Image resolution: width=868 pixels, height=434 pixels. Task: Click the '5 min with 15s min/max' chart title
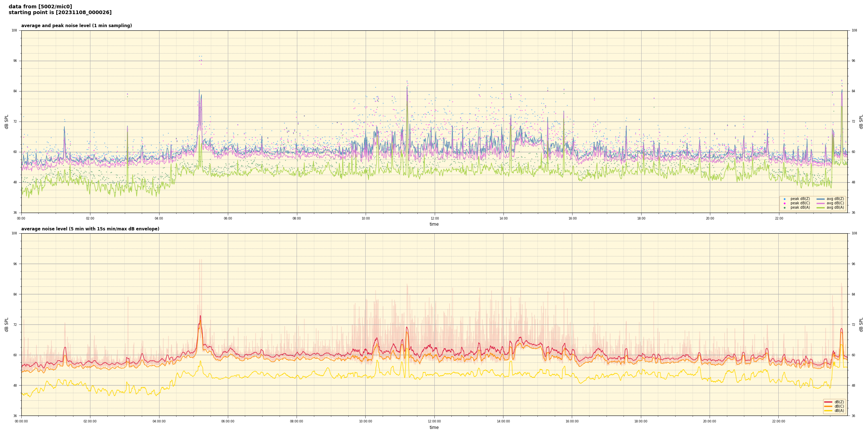(90, 229)
